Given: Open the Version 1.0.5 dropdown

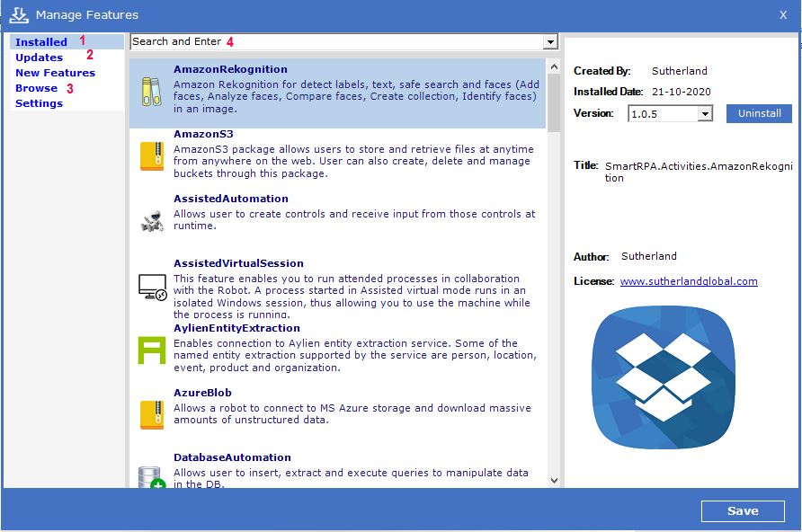Looking at the screenshot, I should (705, 114).
